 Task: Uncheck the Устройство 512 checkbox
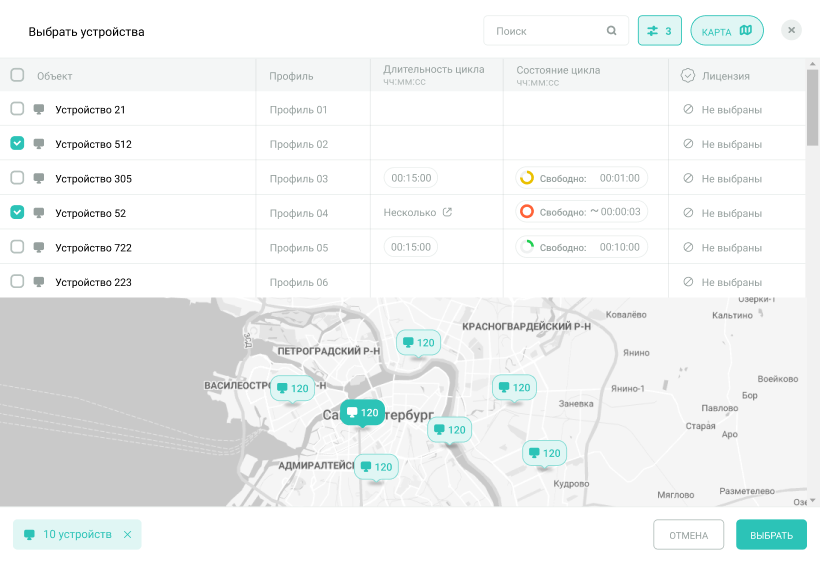[x=17, y=143]
